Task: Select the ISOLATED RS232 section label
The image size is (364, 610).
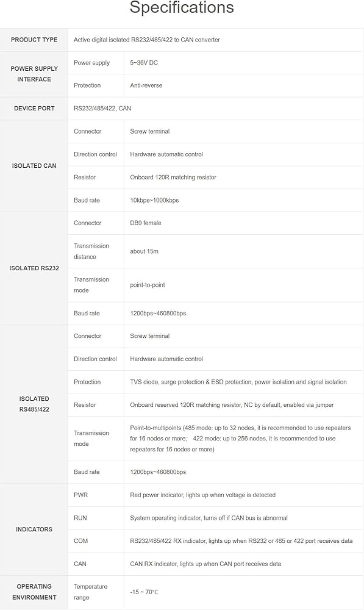Action: pyautogui.click(x=34, y=268)
